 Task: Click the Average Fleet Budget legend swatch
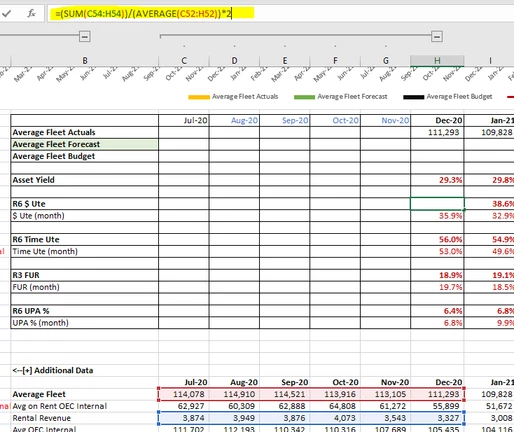pyautogui.click(x=414, y=97)
